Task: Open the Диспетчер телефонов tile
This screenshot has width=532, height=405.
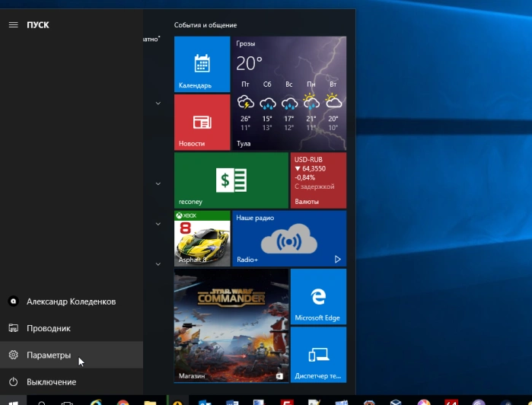Action: tap(318, 355)
